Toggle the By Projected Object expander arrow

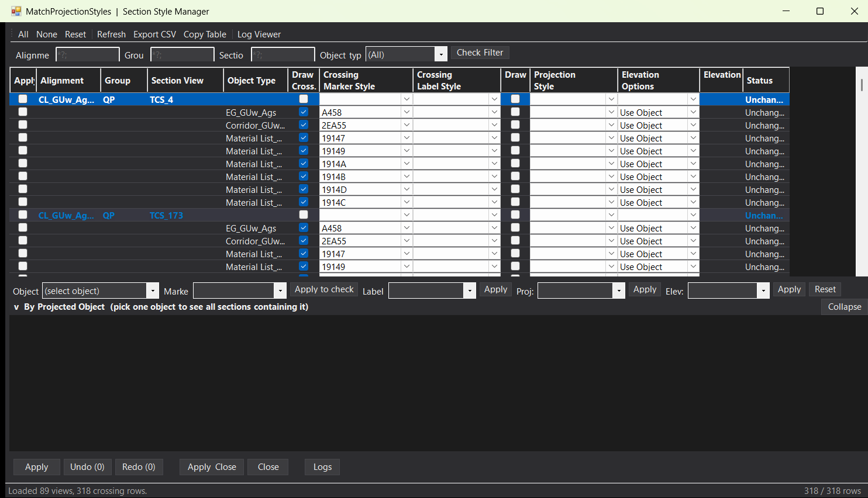16,307
